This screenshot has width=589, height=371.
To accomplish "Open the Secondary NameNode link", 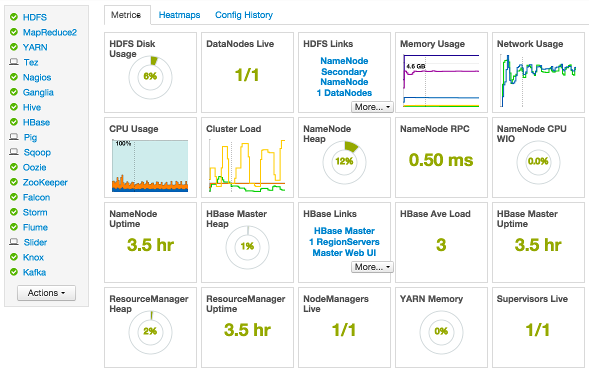I will 344,77.
